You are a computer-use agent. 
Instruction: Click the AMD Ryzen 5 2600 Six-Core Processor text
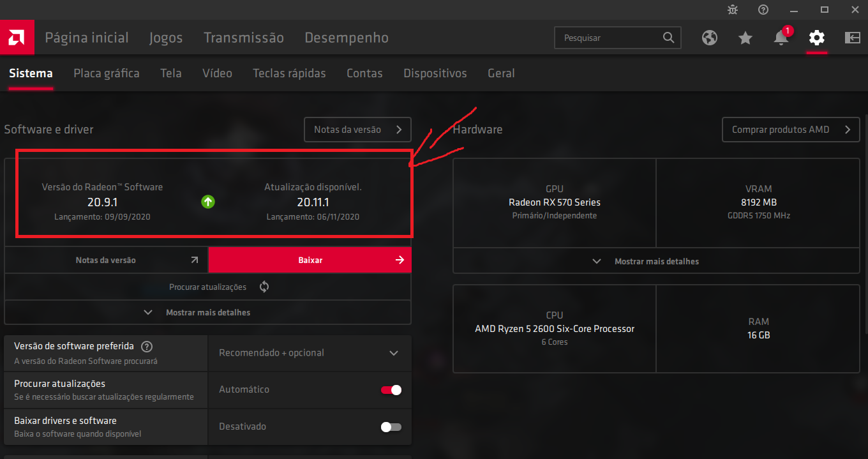point(555,329)
